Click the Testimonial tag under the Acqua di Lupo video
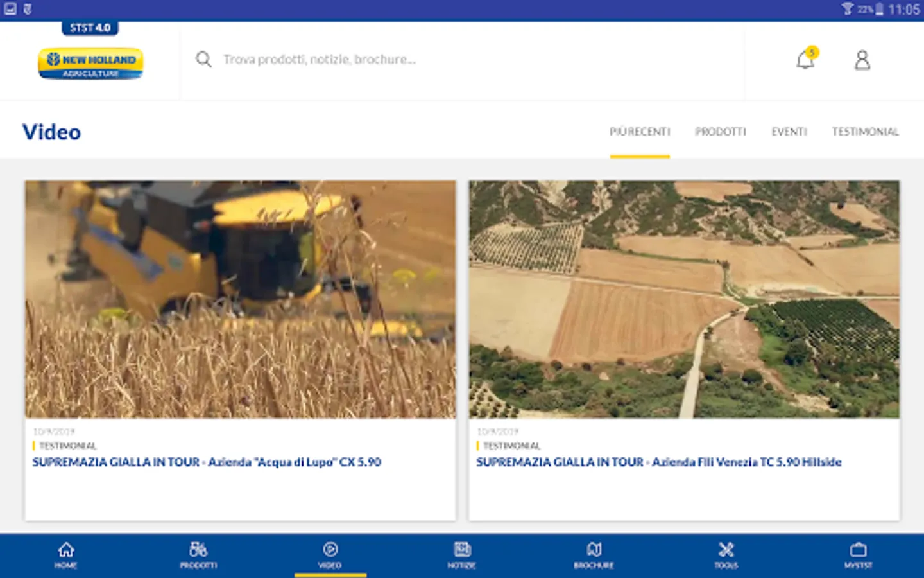Viewport: 924px width, 578px height. [67, 446]
